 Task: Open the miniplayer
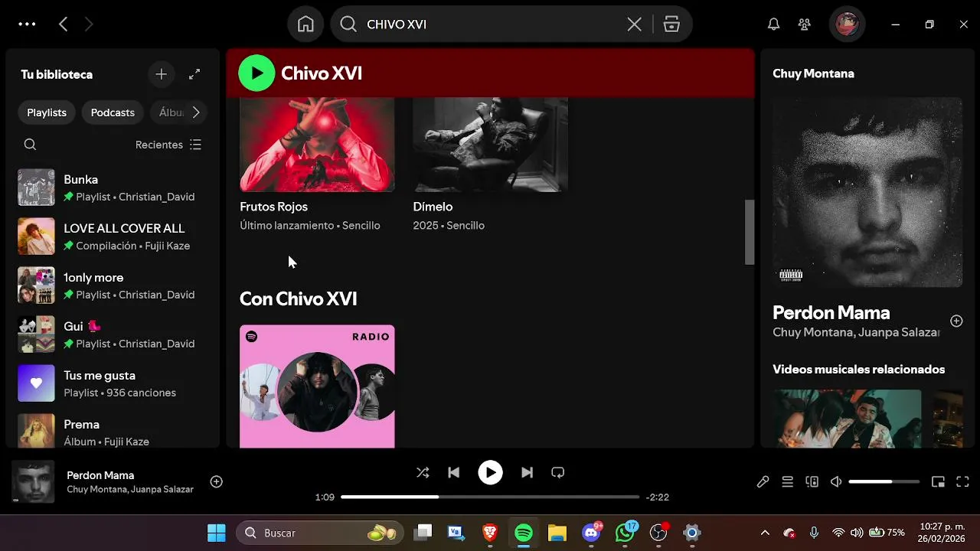point(938,481)
